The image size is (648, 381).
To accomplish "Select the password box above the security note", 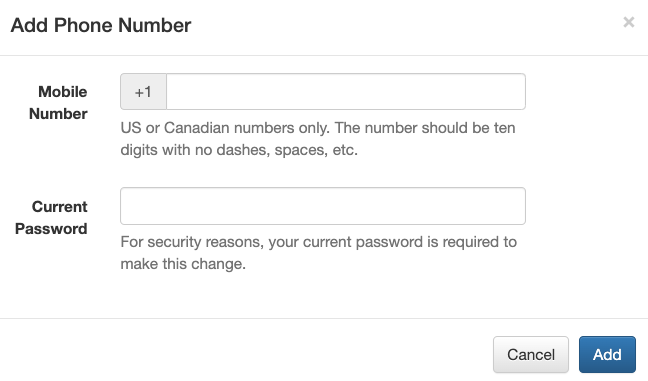I will click(323, 206).
